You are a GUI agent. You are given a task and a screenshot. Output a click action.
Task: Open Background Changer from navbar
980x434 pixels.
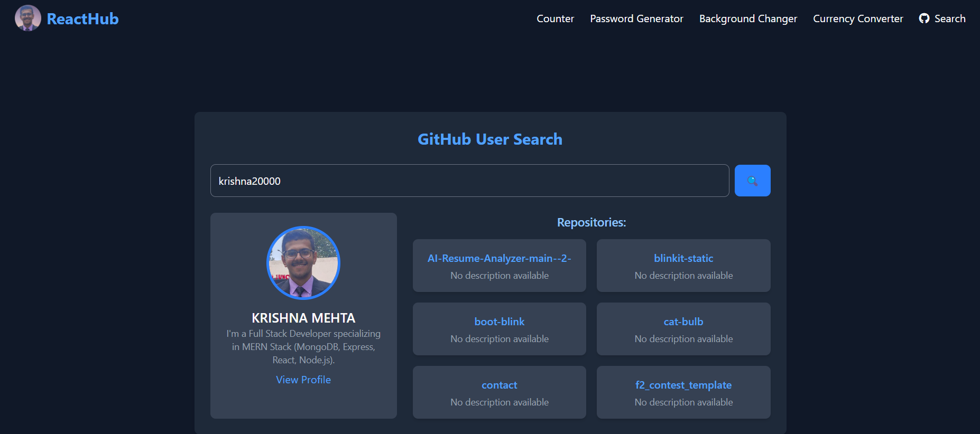748,18
